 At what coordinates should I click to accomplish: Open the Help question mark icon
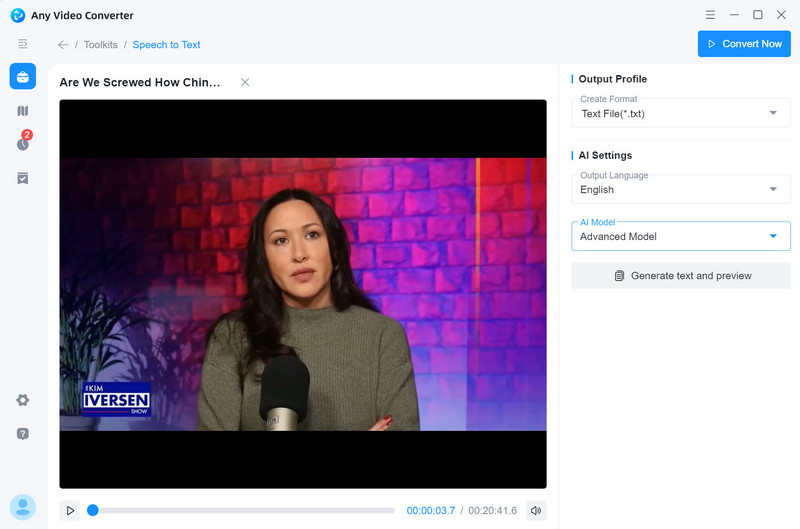pos(22,434)
